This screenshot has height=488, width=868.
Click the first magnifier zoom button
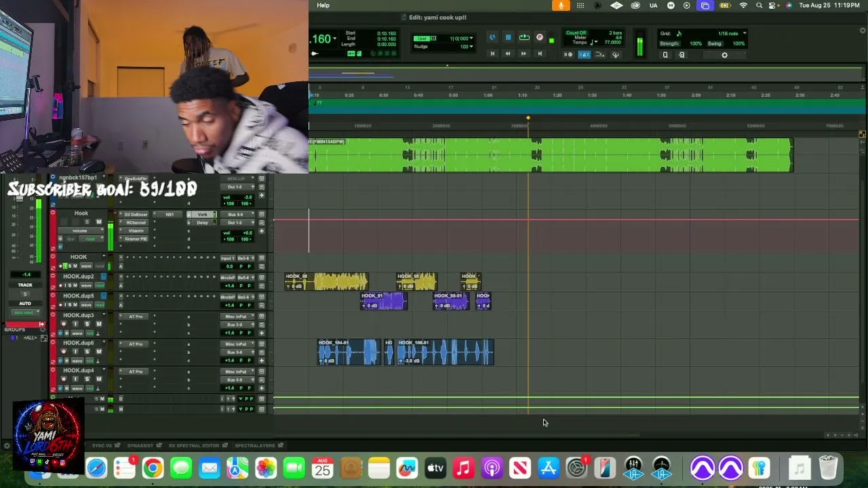pyautogui.click(x=665, y=55)
